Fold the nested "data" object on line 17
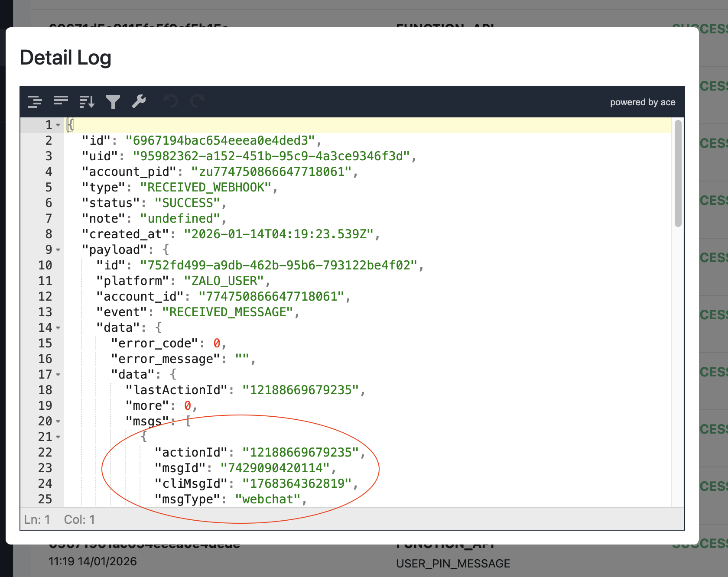 (58, 375)
